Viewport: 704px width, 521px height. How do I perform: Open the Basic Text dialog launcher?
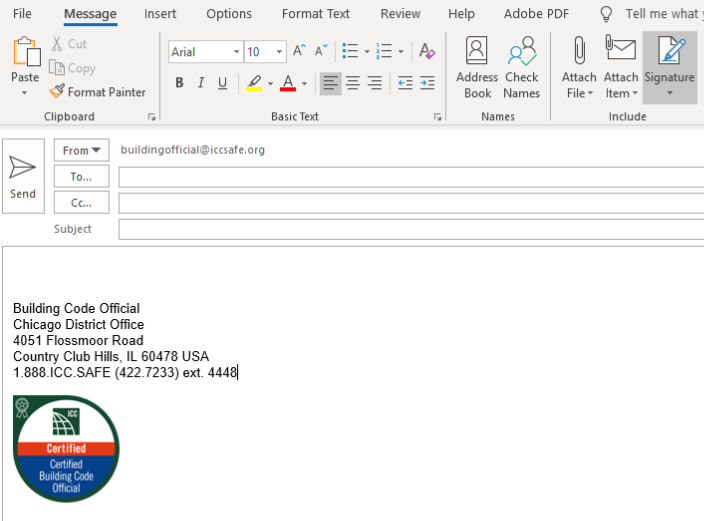coord(437,117)
